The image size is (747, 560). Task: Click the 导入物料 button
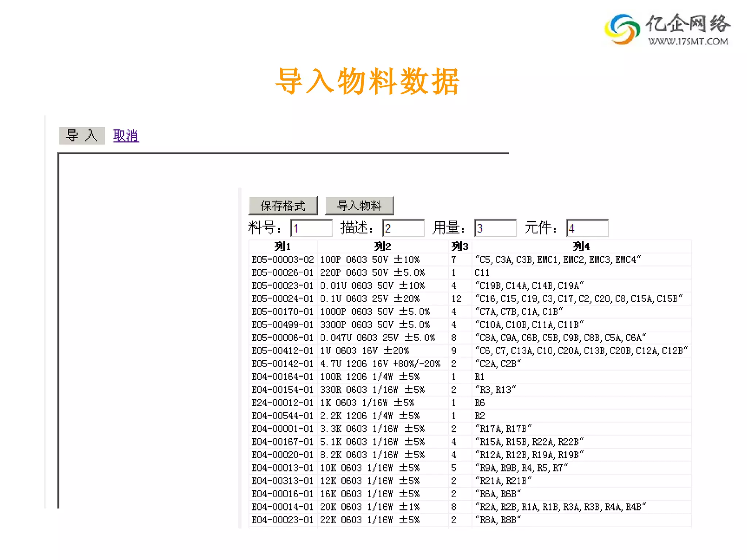(x=359, y=206)
